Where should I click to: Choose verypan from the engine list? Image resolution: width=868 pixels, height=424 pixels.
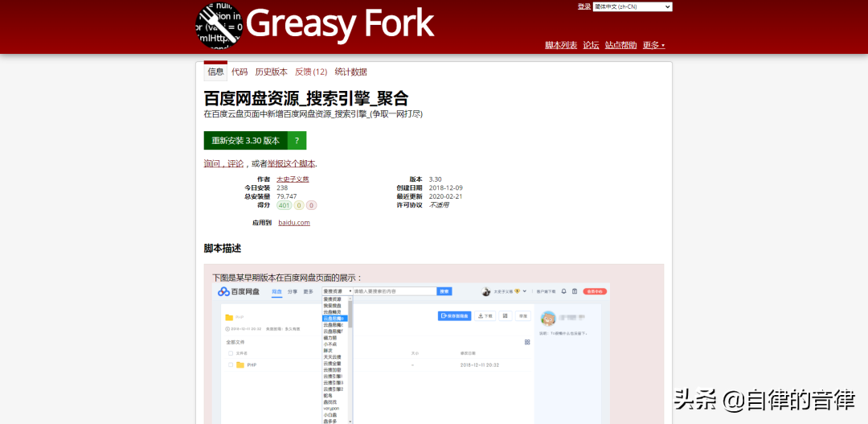coord(335,408)
